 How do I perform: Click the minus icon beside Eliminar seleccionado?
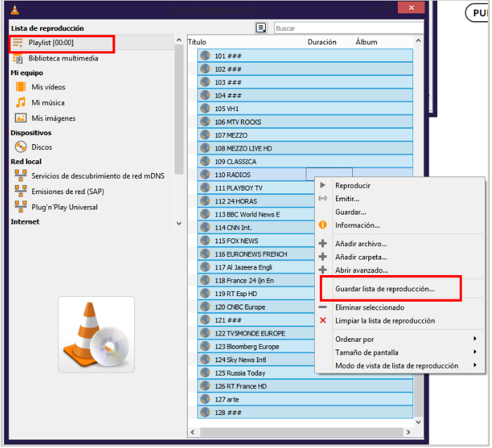point(323,307)
